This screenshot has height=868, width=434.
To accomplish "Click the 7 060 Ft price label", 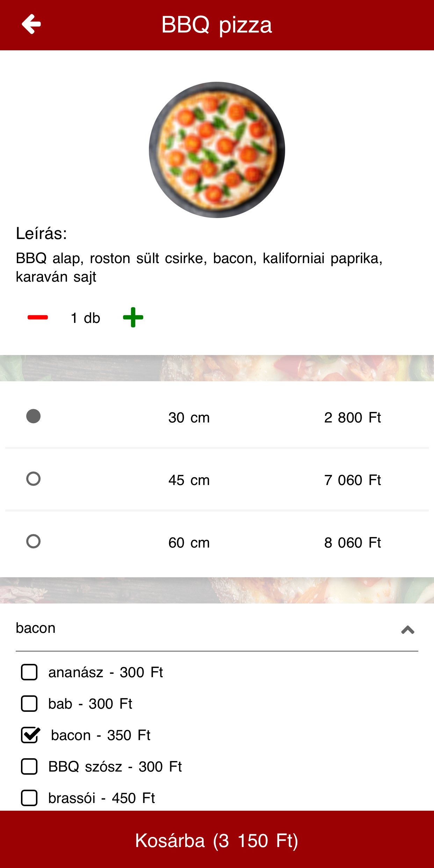I will (x=352, y=480).
